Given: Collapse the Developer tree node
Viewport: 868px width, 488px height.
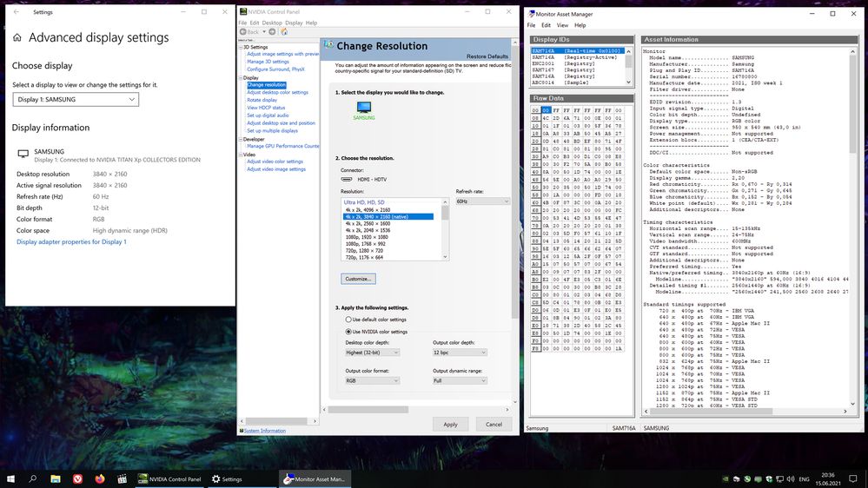Looking at the screenshot, I should click(x=241, y=140).
